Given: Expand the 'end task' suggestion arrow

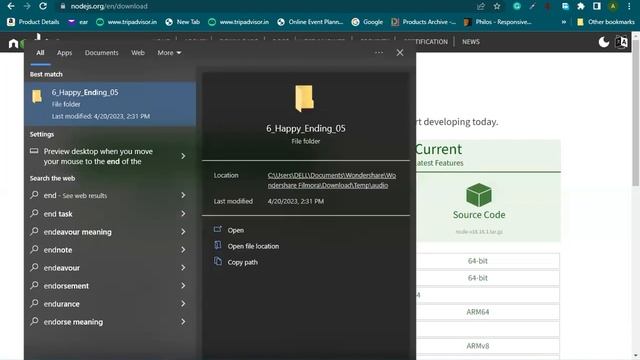Looking at the screenshot, I should (x=183, y=213).
